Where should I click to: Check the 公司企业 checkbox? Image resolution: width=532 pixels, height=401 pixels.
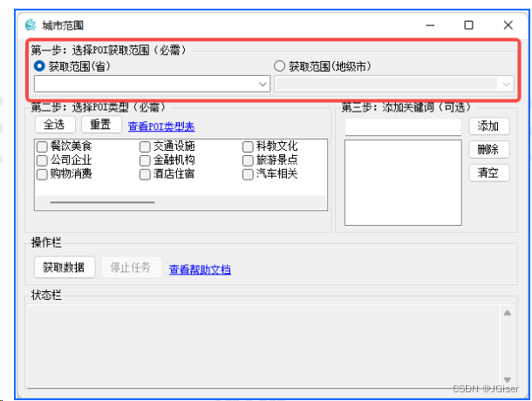pos(42,160)
